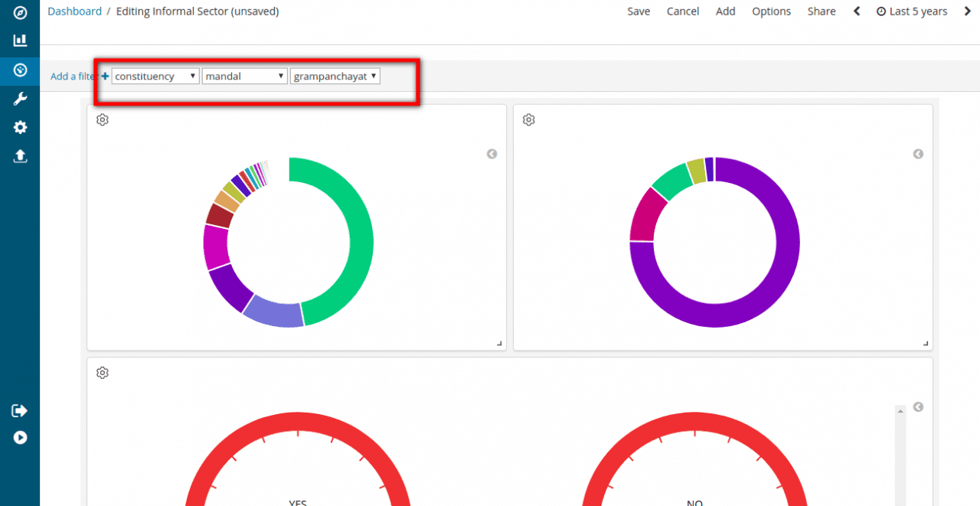Screen dimensions: 980x506
Task: Click Cancel in the top menu
Action: tap(683, 11)
